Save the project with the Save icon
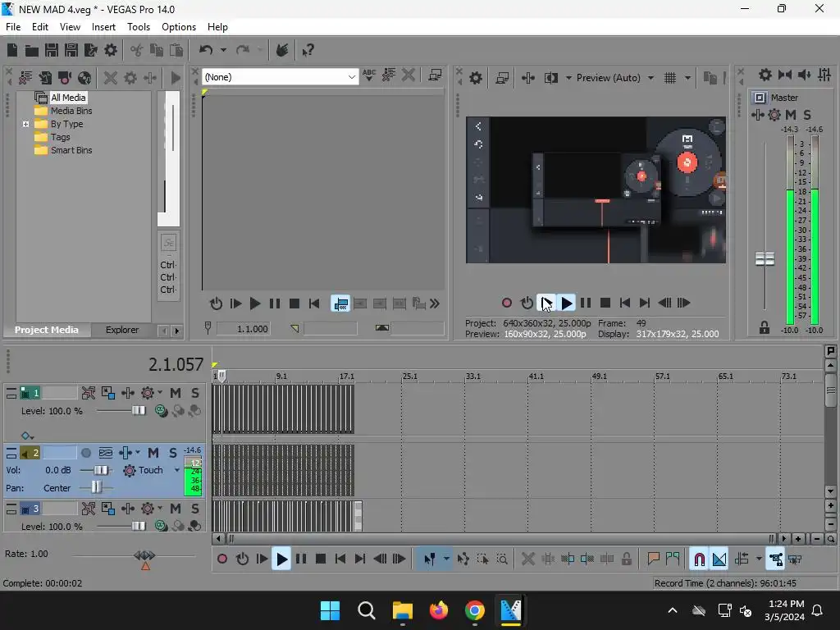Screen dimensions: 840x630 52,50
